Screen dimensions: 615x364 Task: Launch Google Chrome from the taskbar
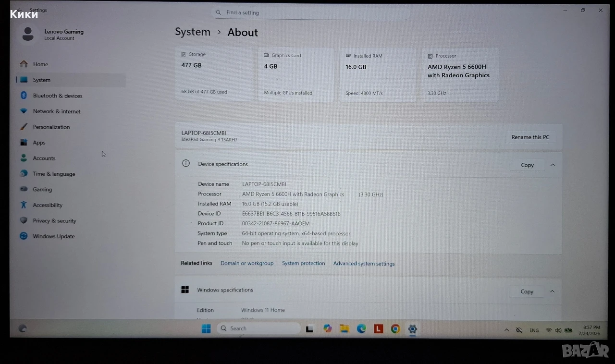(x=395, y=328)
